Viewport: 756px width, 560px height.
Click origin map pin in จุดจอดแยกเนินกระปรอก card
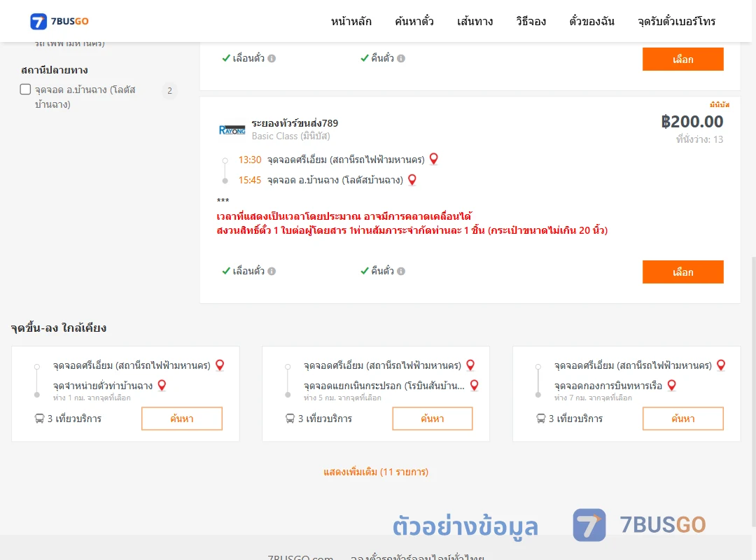point(470,365)
